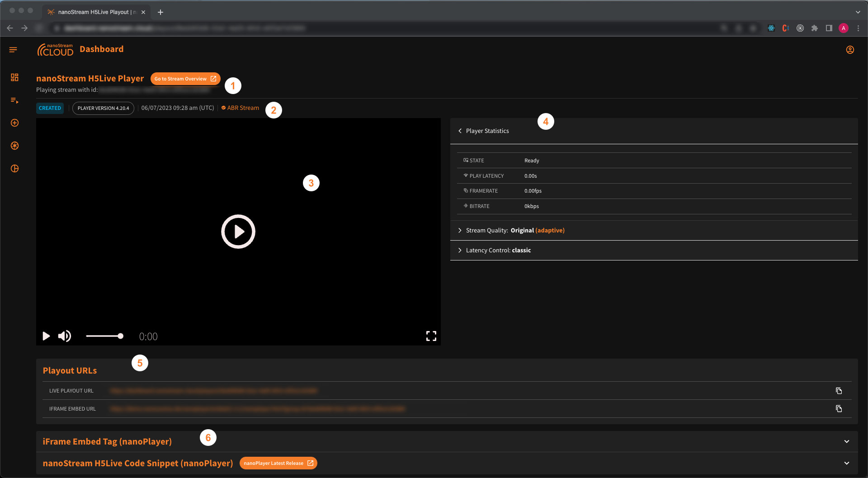Adjust the player volume slider
This screenshot has width=868, height=478.
(104, 336)
